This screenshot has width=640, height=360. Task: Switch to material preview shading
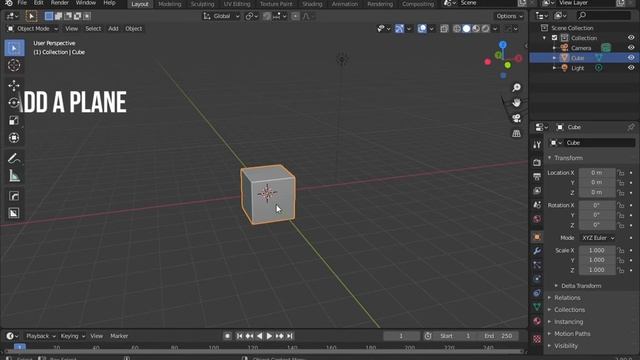tap(476, 29)
